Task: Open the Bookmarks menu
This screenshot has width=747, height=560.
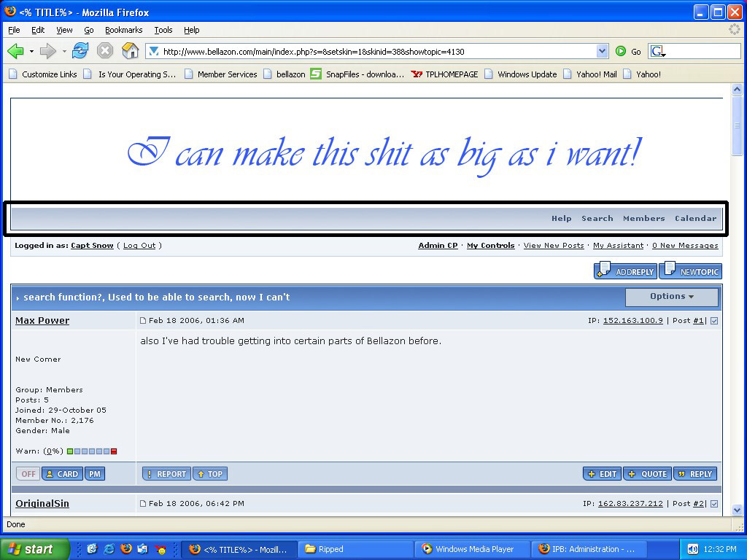Action: pos(123,30)
